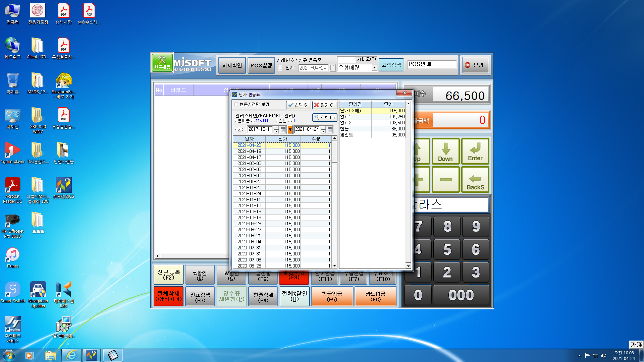Open 안전사진들 folder icon
Screen dimensions: 644x362
(x=63, y=154)
